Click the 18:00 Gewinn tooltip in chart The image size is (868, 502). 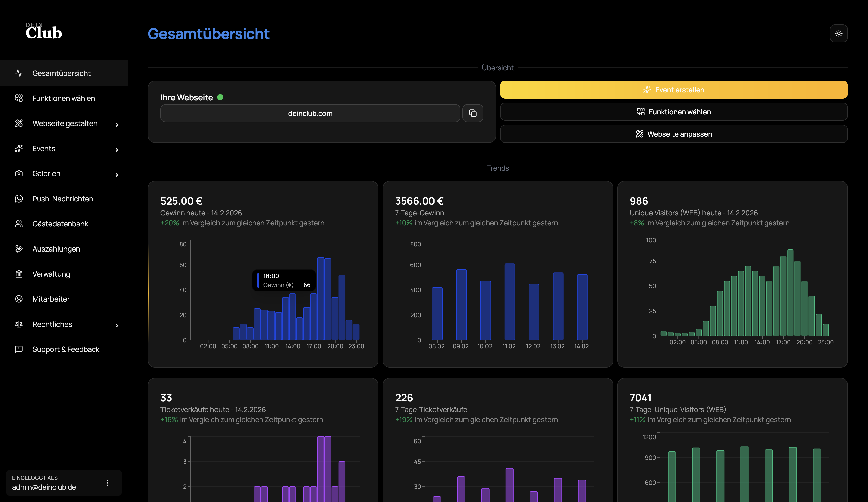coord(284,280)
